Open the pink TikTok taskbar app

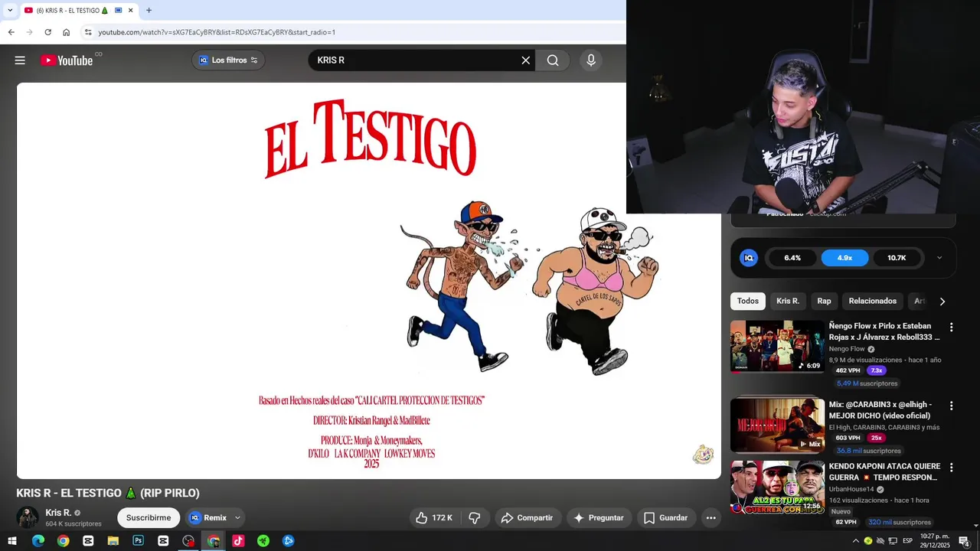click(238, 541)
